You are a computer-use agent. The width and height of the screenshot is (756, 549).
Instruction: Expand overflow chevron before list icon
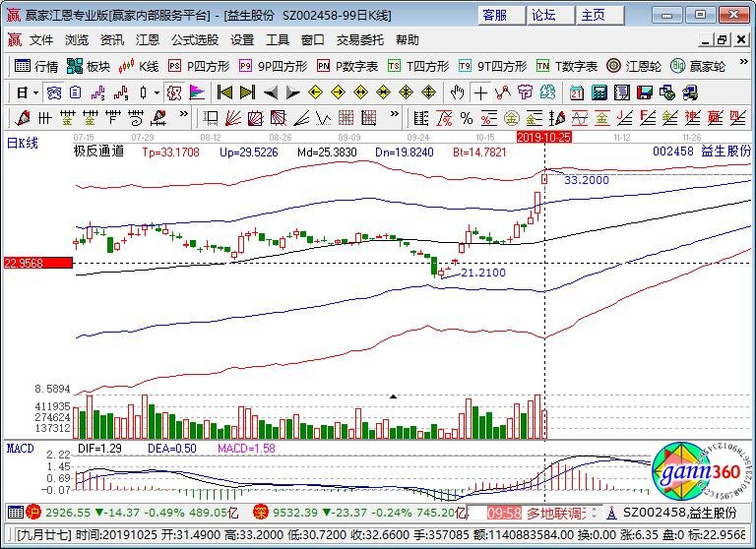point(395,114)
